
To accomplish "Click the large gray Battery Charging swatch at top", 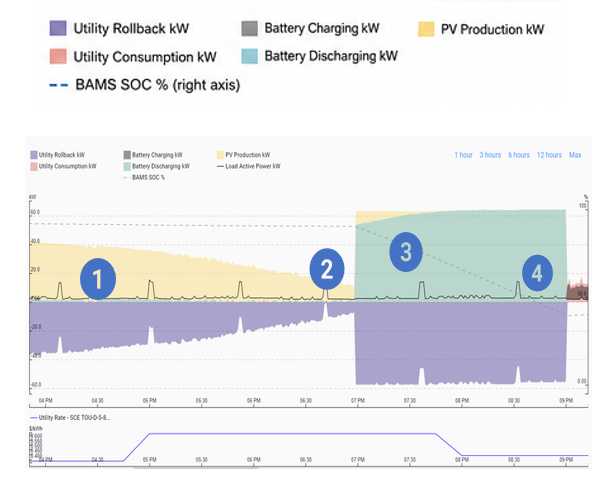I will (249, 28).
